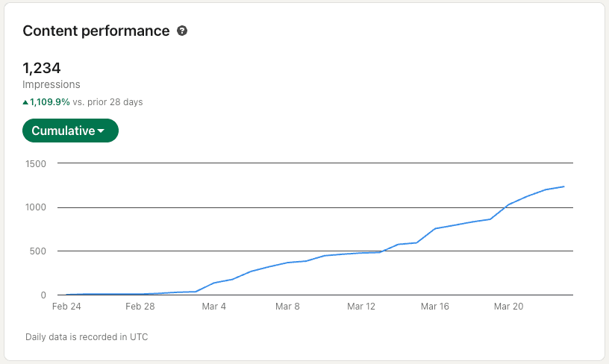The width and height of the screenshot is (609, 364).
Task: Select the 1,234 impressions total
Action: click(42, 68)
